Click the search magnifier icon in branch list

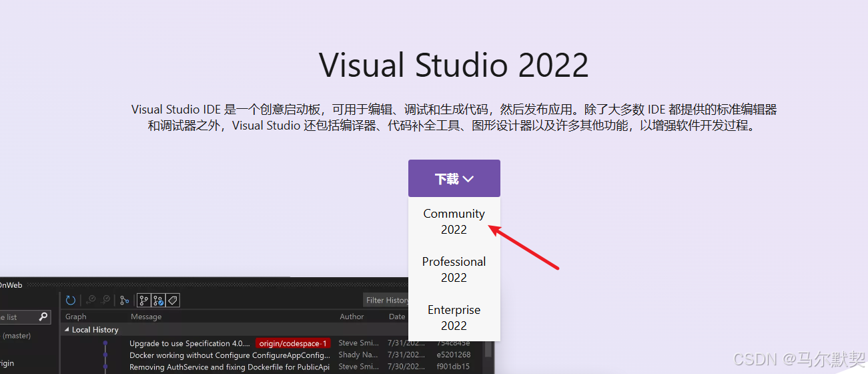43,317
